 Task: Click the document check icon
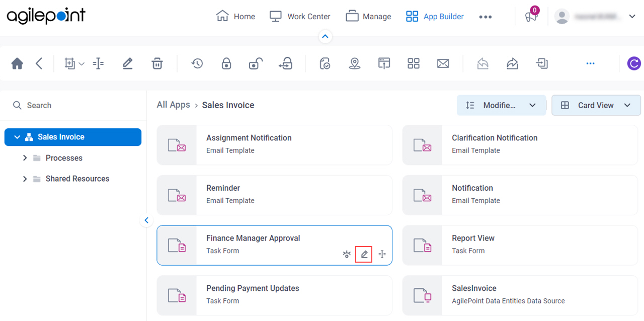tap(325, 63)
